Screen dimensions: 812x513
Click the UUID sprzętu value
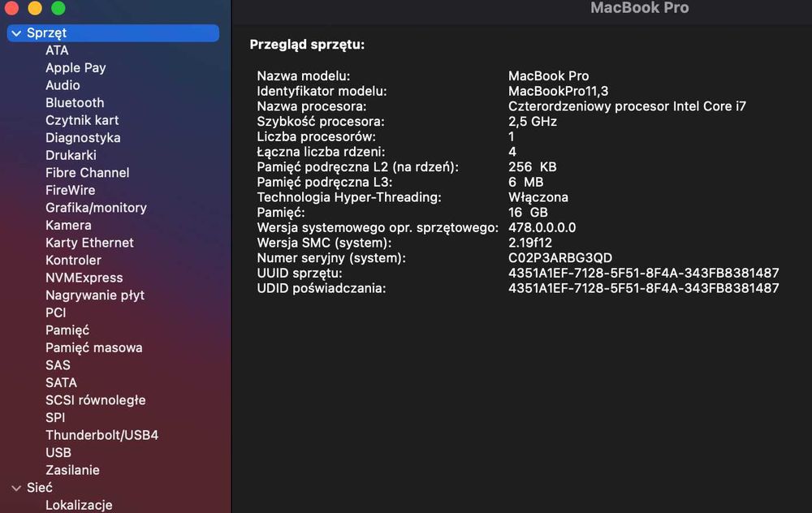(644, 273)
